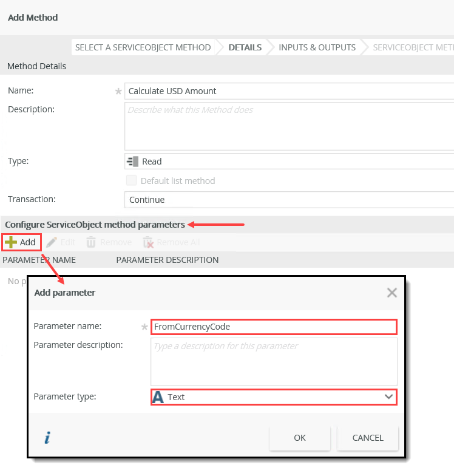The height and width of the screenshot is (476, 454).
Task: Open the Type dropdown showing Read
Action: (x=289, y=161)
